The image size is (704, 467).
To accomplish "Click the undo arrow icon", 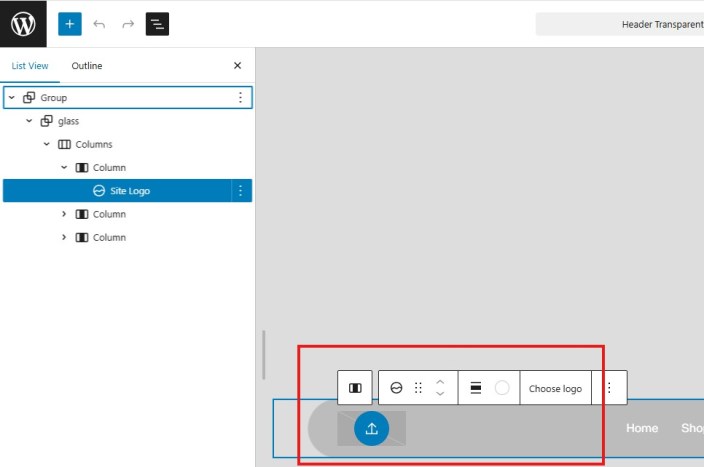I will coord(99,24).
